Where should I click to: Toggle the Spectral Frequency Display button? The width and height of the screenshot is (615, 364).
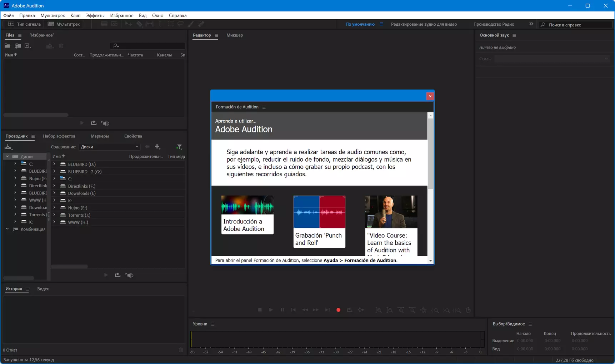tap(104, 24)
